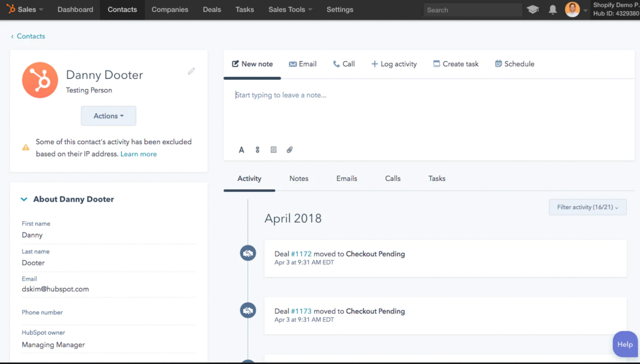Image resolution: width=640 pixels, height=364 pixels.
Task: Open the notifications bell
Action: coord(553,10)
